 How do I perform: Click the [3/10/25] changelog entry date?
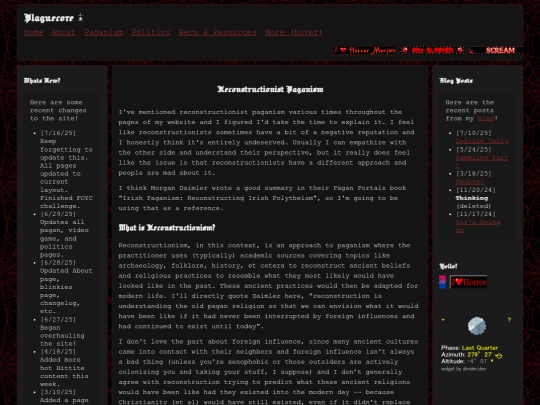click(x=58, y=392)
